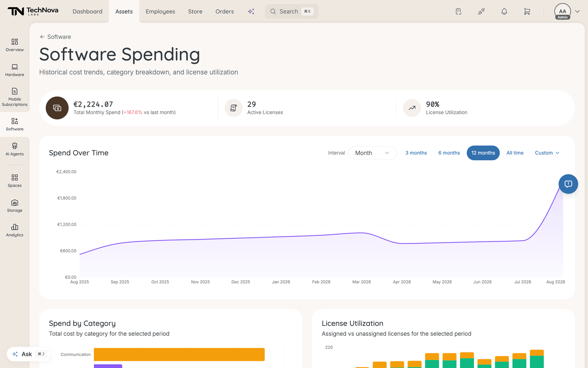Open the Ask assistant button
Screen dimensions: 588x368
[29, 354]
